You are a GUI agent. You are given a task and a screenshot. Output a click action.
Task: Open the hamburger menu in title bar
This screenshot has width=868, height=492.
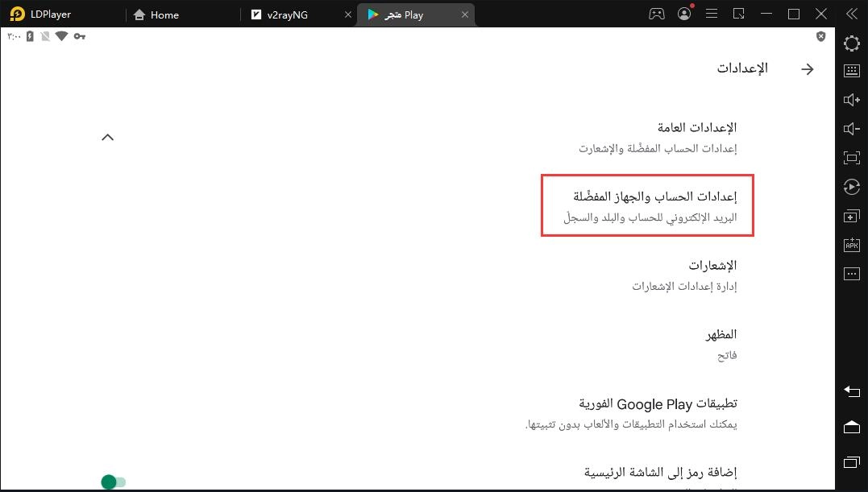(712, 14)
